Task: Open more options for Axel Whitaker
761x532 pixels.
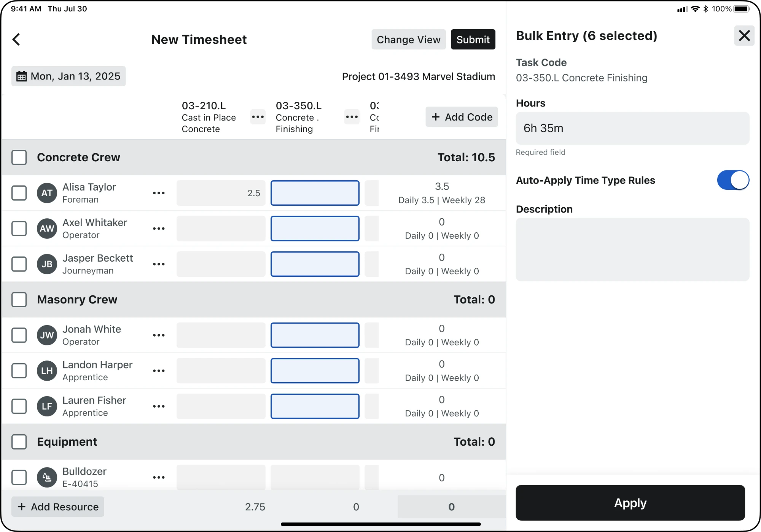Action: pos(159,229)
